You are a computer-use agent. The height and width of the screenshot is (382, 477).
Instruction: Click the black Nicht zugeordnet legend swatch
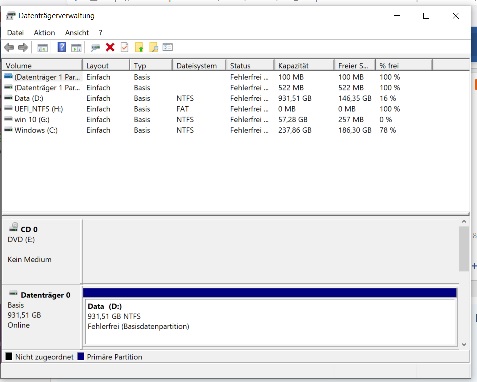(9, 357)
